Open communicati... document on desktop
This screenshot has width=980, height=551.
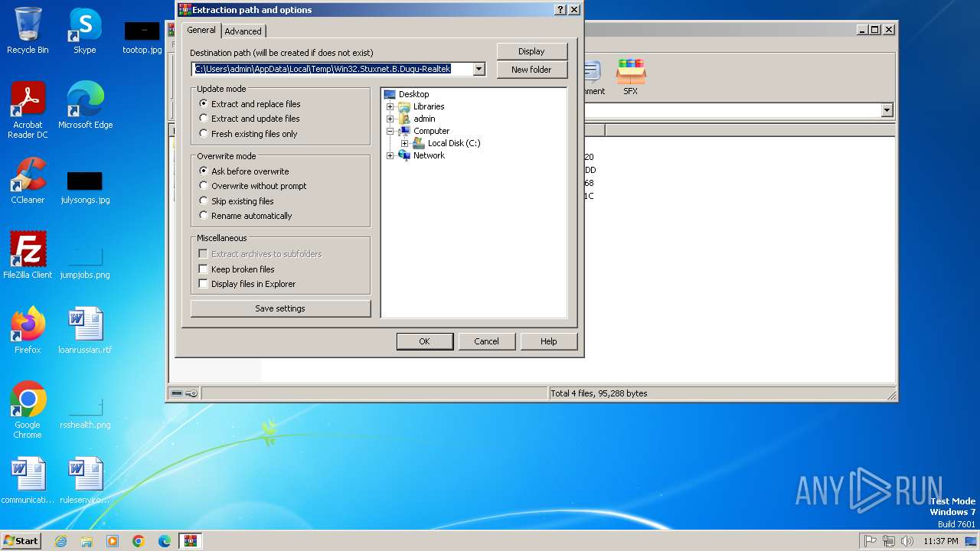click(28, 481)
